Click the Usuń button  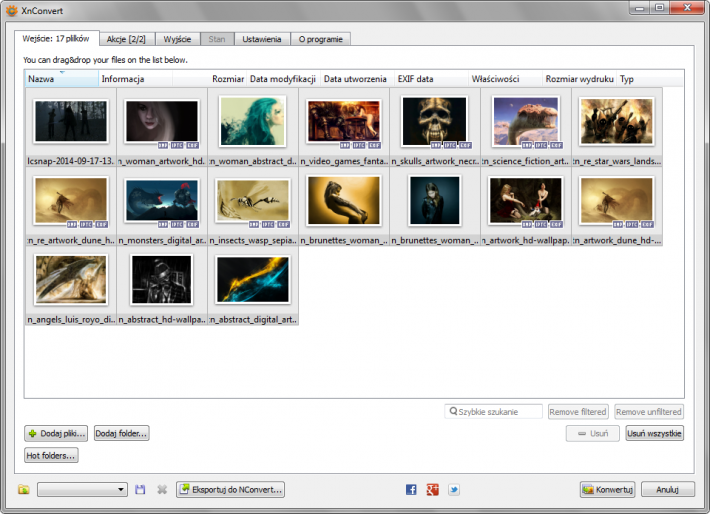593,433
